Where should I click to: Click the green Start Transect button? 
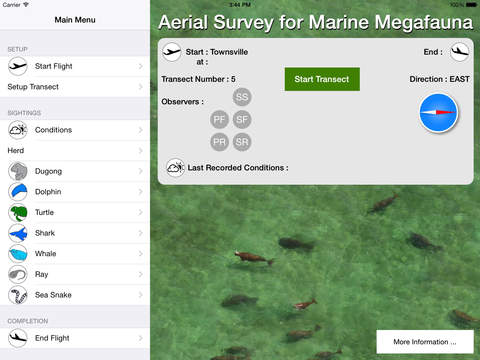(x=322, y=79)
